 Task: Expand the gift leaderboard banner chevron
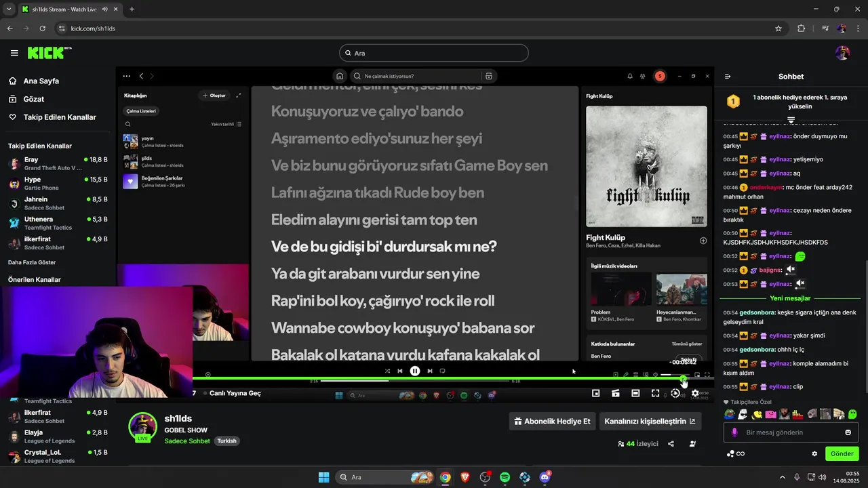(791, 120)
